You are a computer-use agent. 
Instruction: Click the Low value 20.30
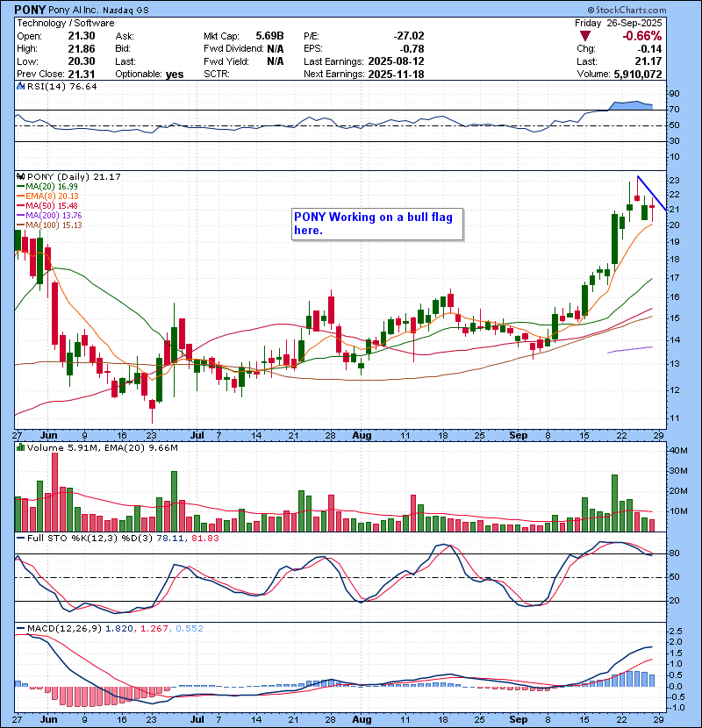(x=82, y=61)
